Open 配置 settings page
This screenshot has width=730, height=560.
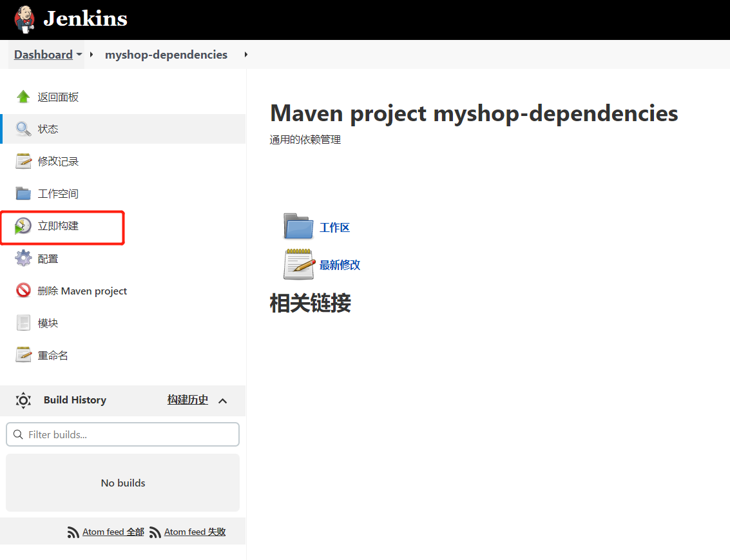(48, 258)
